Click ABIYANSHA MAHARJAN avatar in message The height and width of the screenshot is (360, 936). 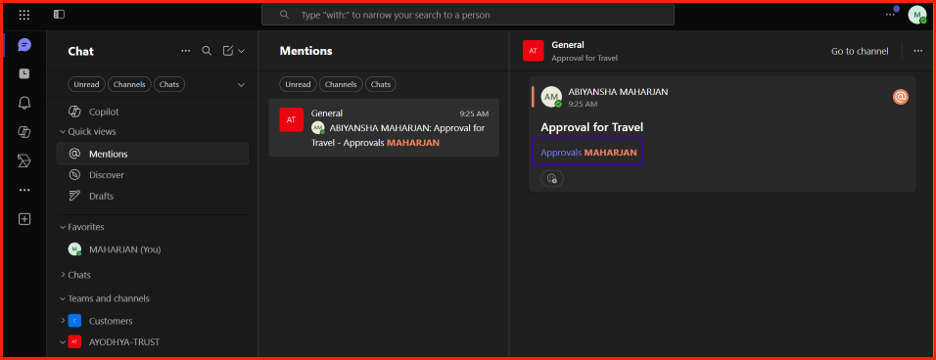(x=552, y=97)
